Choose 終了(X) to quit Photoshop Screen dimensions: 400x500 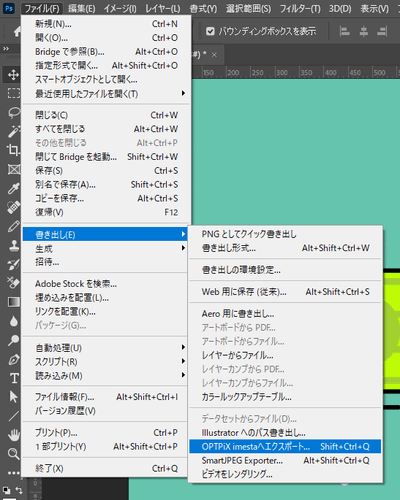click(106, 468)
